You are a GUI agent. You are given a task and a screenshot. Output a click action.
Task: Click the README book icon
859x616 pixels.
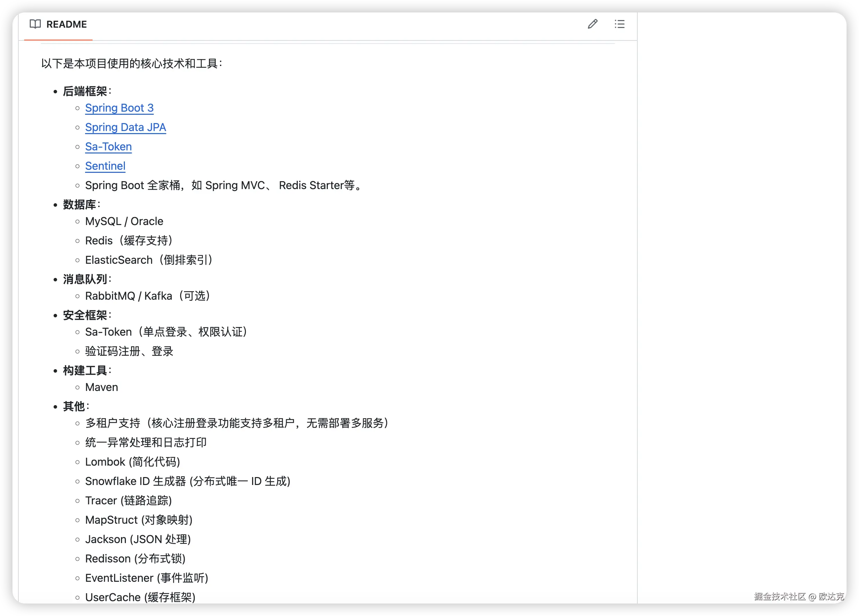pyautogui.click(x=35, y=24)
